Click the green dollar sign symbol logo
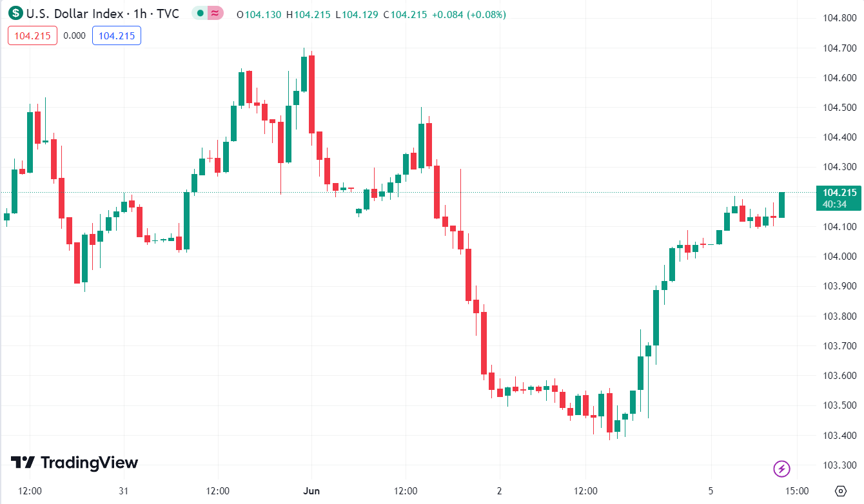This screenshot has width=864, height=504. coord(15,14)
